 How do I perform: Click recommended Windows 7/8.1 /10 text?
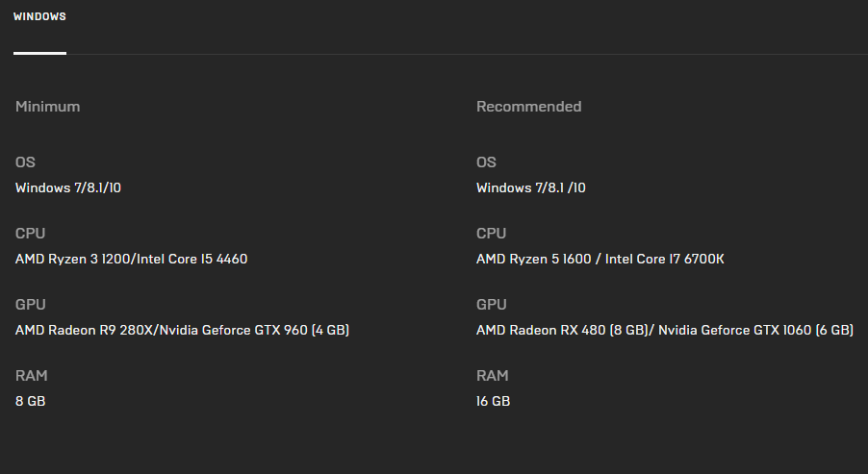(x=531, y=187)
